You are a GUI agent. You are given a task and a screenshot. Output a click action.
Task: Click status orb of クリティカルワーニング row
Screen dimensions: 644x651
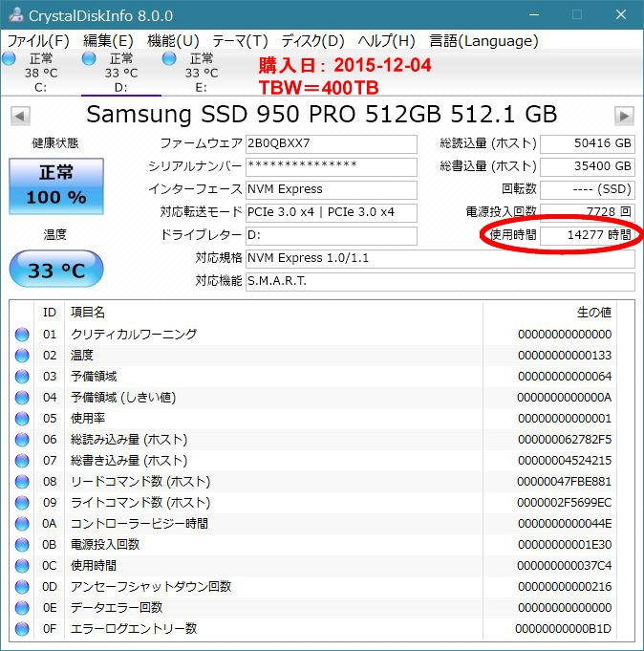(22, 335)
